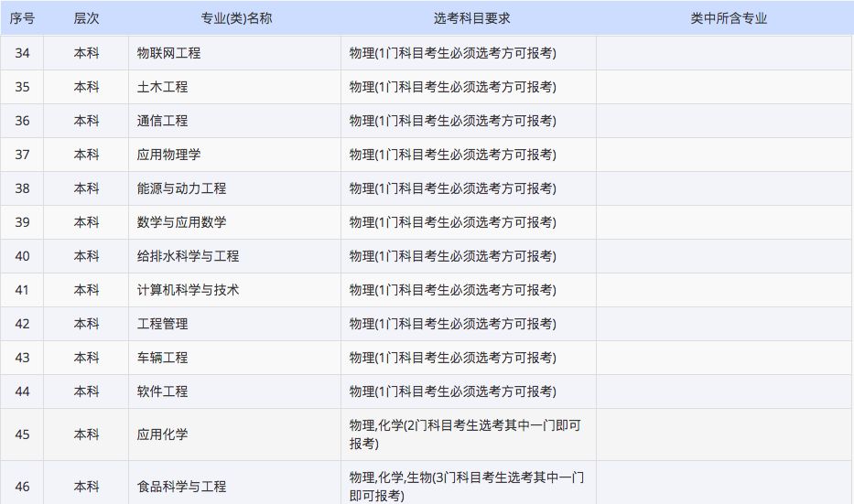Select the 应用化学 major name
The height and width of the screenshot is (504, 854).
pos(162,434)
